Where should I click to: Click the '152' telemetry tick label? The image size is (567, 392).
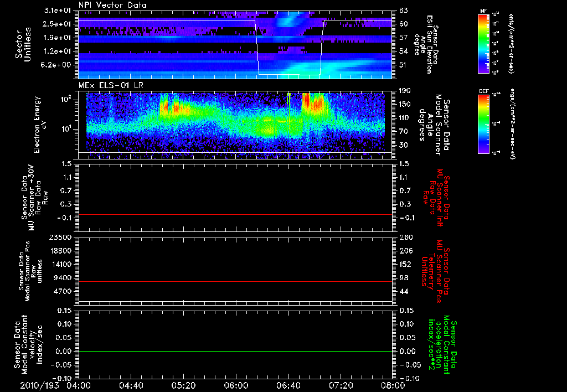click(406, 264)
